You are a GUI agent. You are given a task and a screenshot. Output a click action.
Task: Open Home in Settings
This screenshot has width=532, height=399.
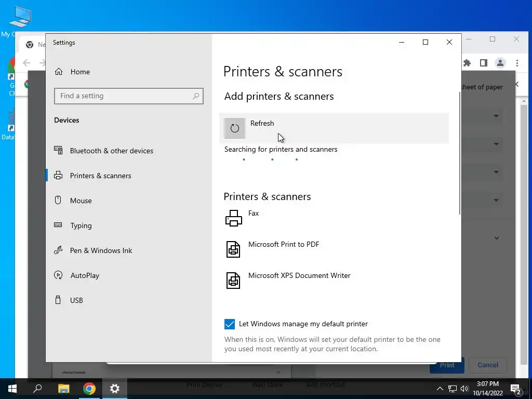point(80,72)
